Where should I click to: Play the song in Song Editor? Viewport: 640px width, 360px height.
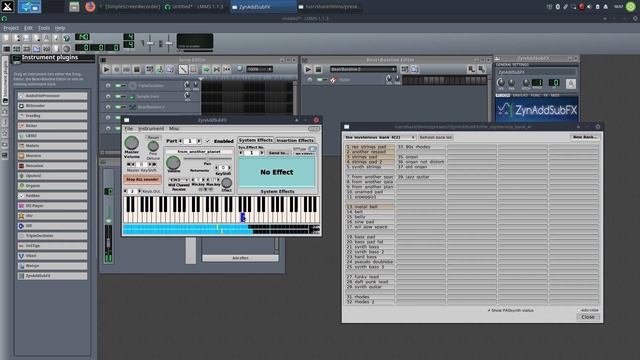coord(106,69)
